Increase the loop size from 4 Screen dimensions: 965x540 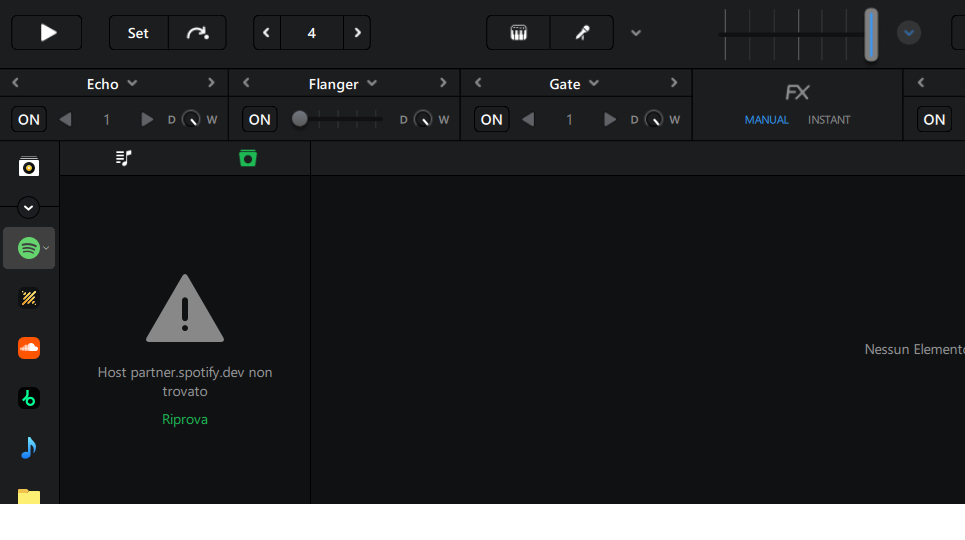tap(357, 33)
